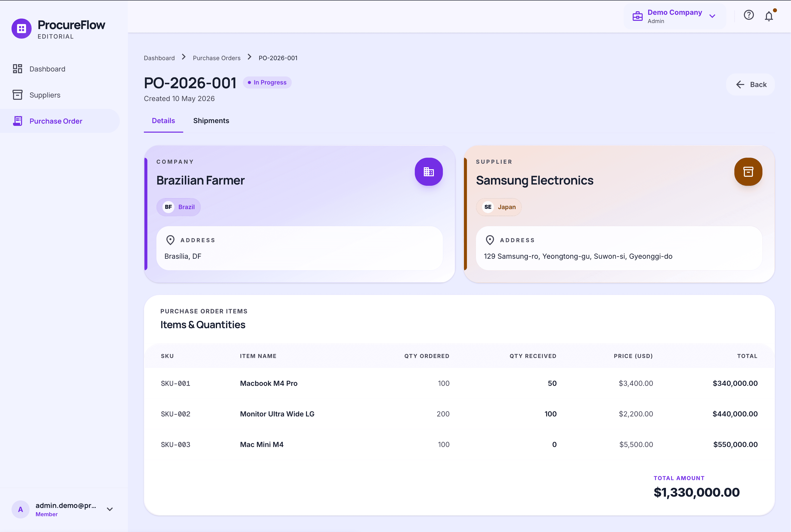Open the help question mark icon

[x=749, y=15]
